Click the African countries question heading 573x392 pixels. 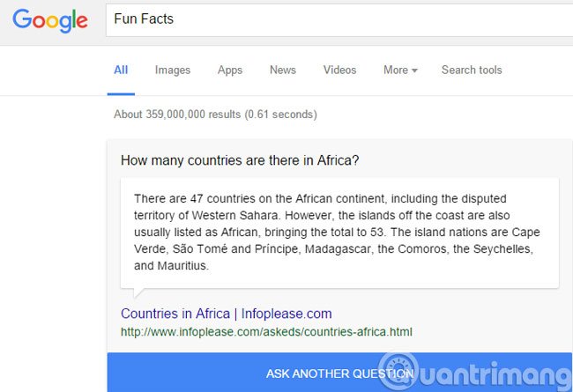point(240,161)
